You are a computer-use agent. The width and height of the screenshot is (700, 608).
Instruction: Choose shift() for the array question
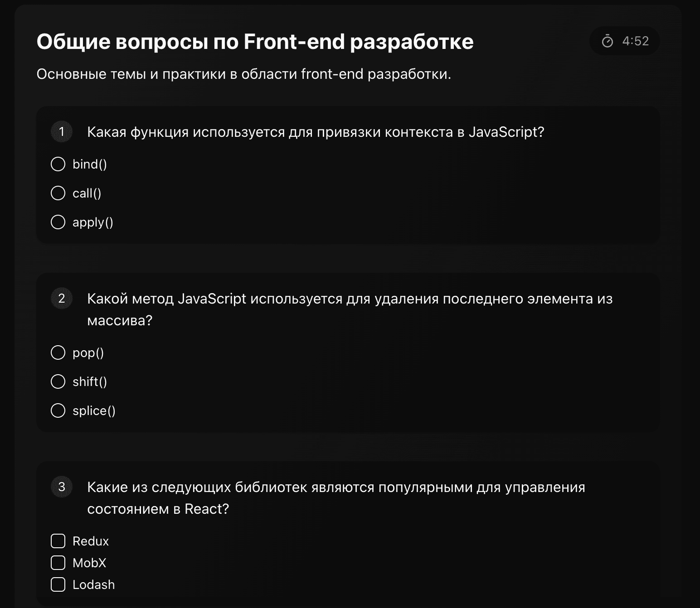[x=58, y=381]
